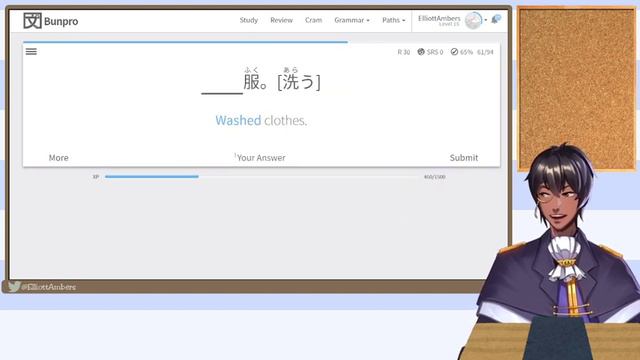Image resolution: width=640 pixels, height=360 pixels.
Task: Click the SRS 0 label
Action: tap(435, 52)
